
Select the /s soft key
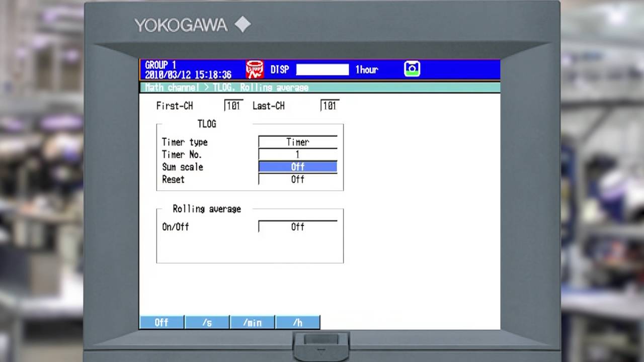click(207, 322)
